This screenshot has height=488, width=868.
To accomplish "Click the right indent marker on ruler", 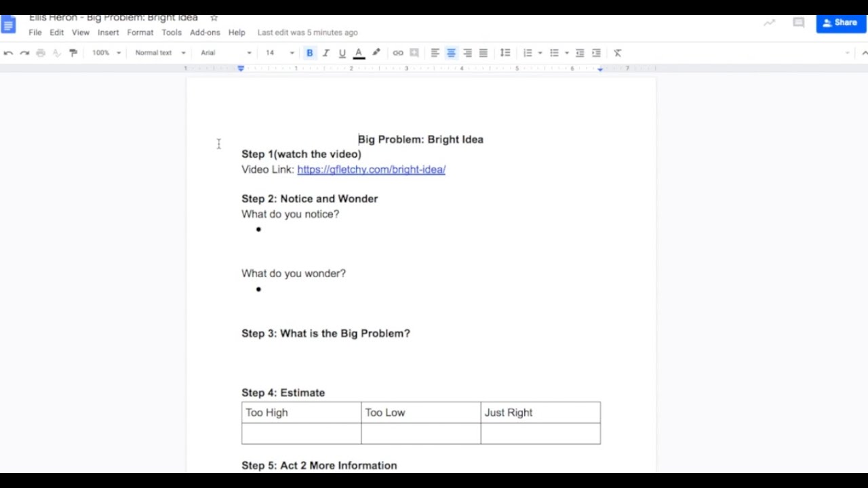I will click(x=600, y=69).
